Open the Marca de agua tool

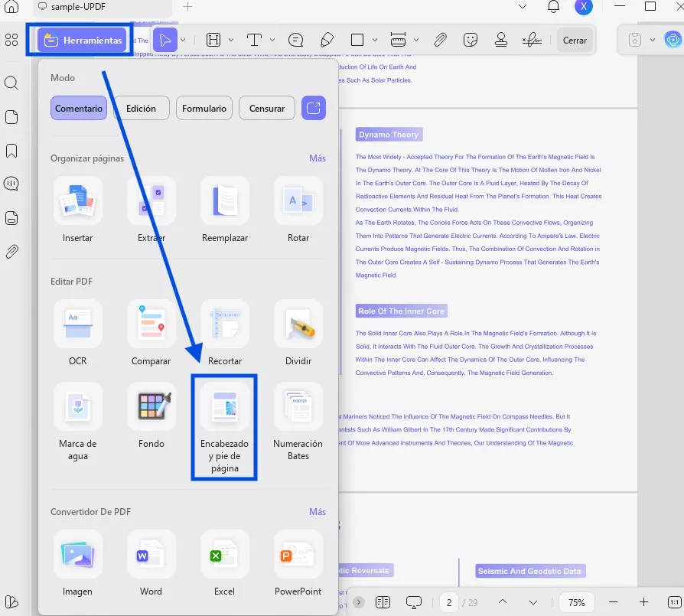77,422
